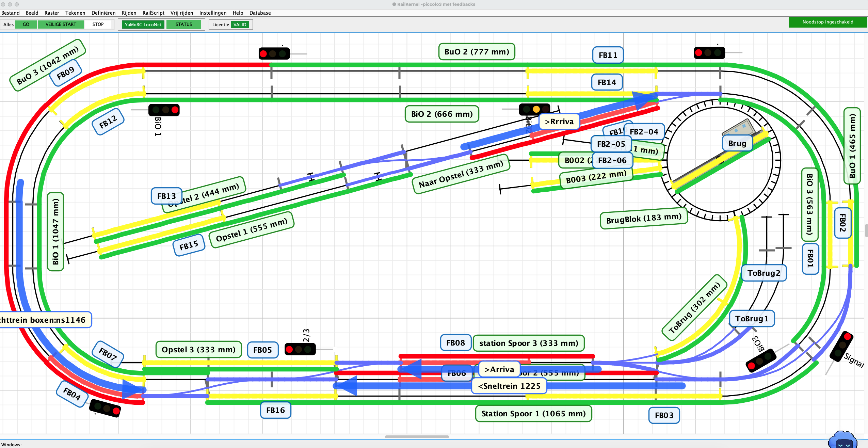Open the Raster menu
Screen dimensions: 868x448
click(x=52, y=13)
